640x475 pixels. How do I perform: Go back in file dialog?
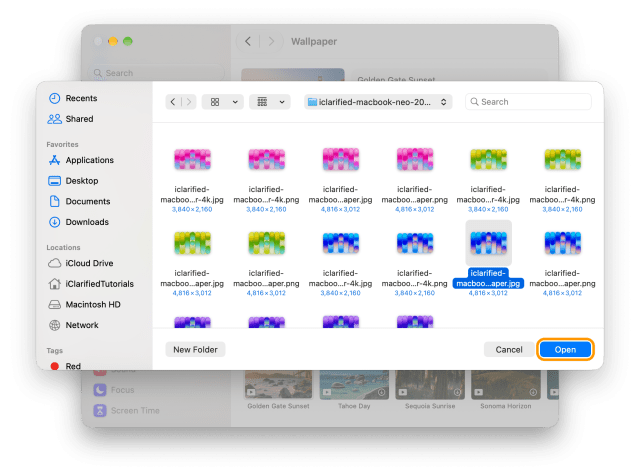pyautogui.click(x=173, y=102)
